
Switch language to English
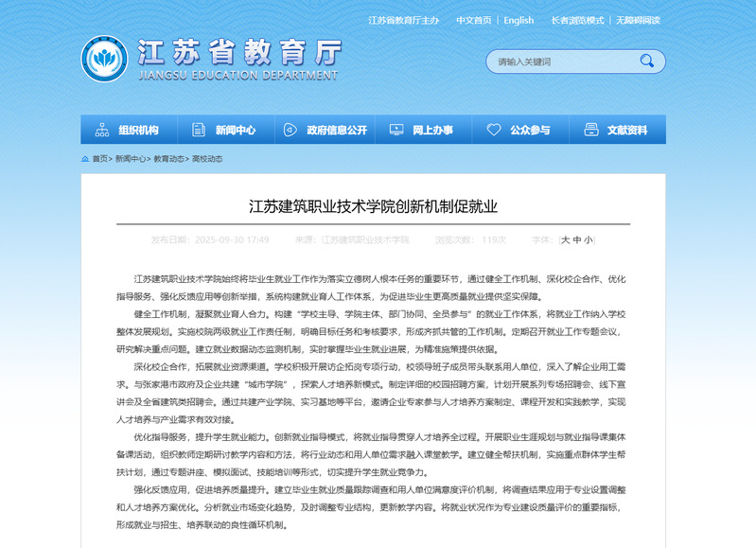click(519, 20)
